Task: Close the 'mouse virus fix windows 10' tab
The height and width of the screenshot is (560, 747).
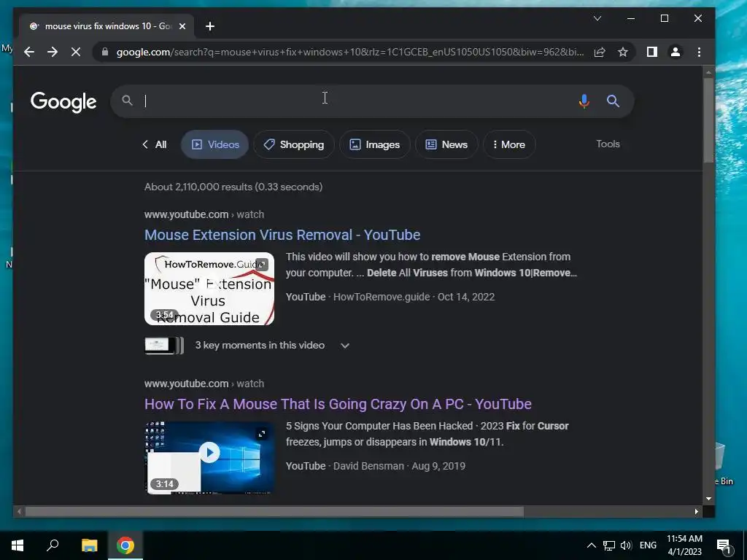Action: (182, 26)
